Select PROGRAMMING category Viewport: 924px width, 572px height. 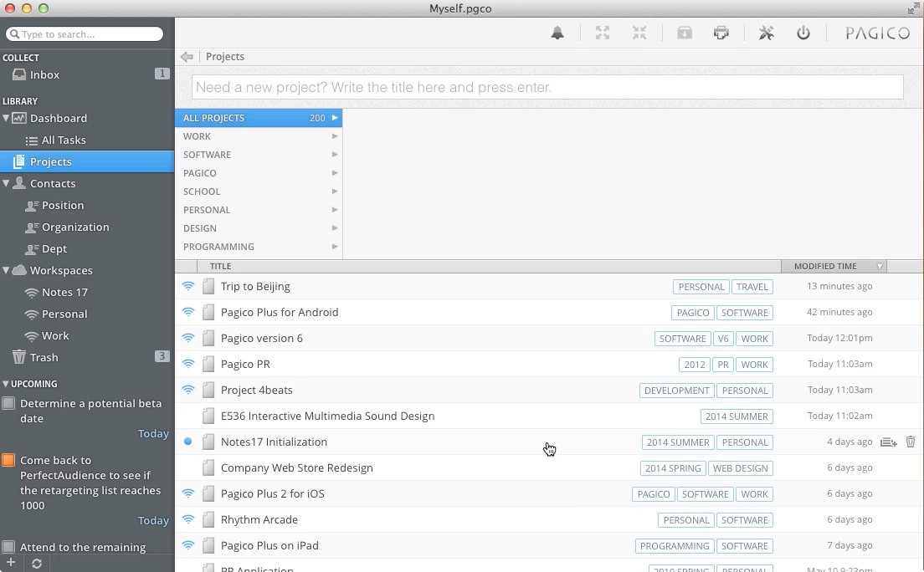coord(259,246)
